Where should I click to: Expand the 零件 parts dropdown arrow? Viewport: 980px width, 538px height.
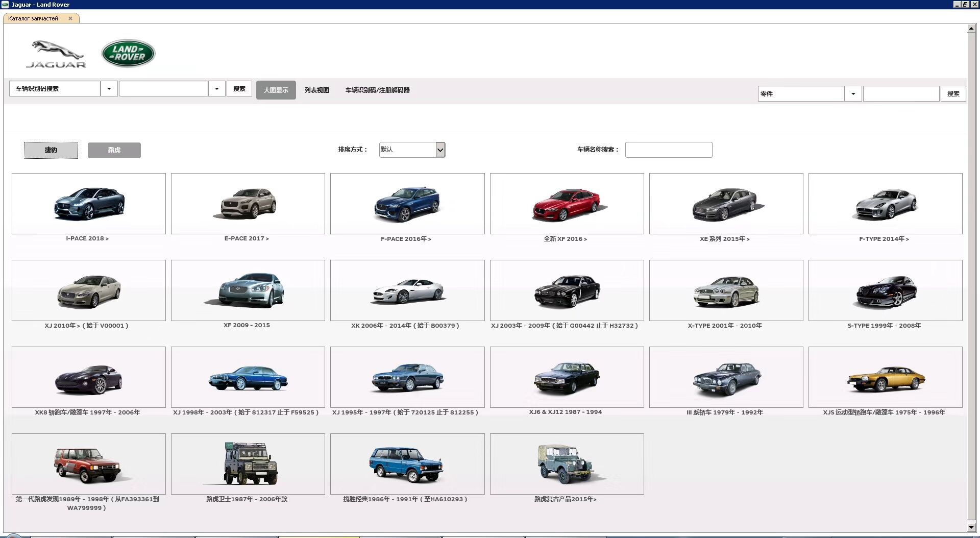click(853, 94)
